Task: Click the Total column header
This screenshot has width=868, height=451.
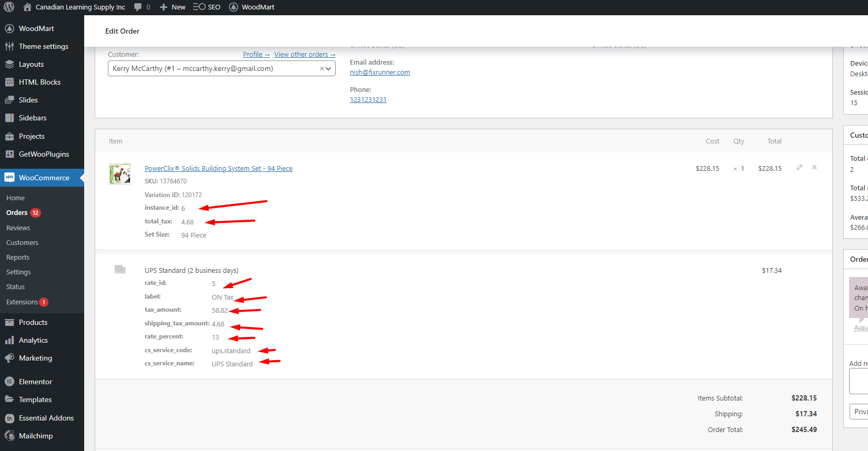Action: pos(774,141)
